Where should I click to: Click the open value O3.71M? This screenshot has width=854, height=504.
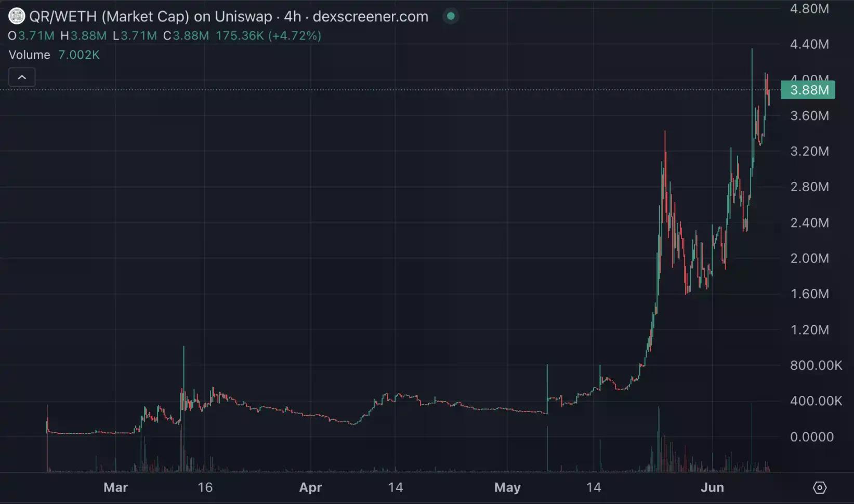31,36
